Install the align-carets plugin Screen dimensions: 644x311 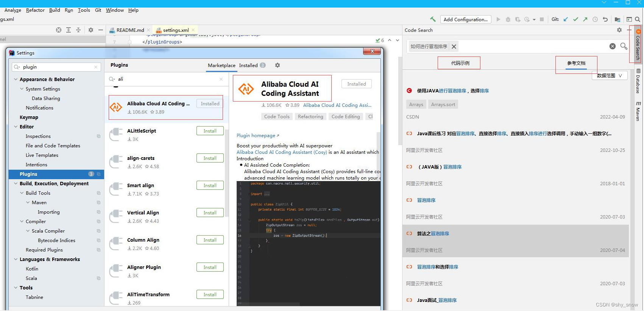210,158
